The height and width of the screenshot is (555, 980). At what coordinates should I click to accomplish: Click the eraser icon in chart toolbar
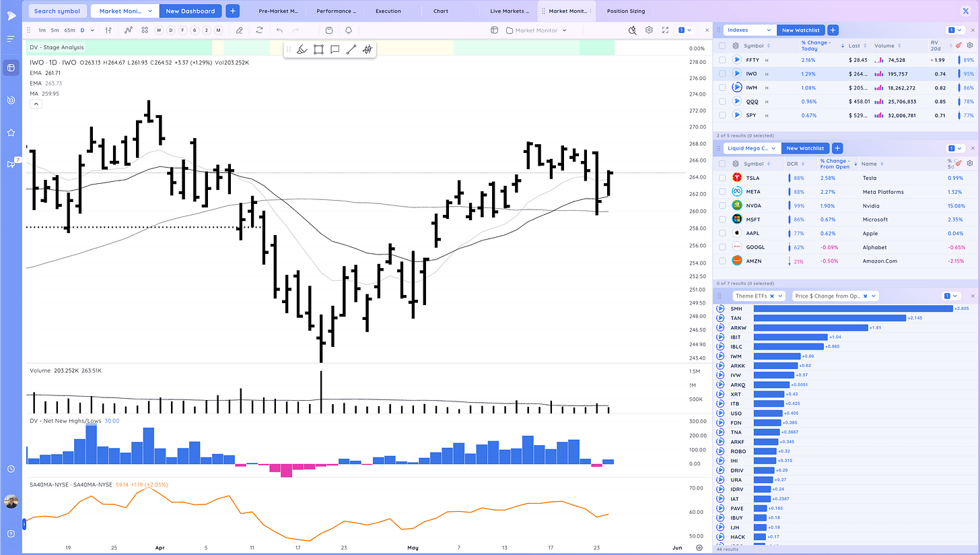(x=239, y=30)
